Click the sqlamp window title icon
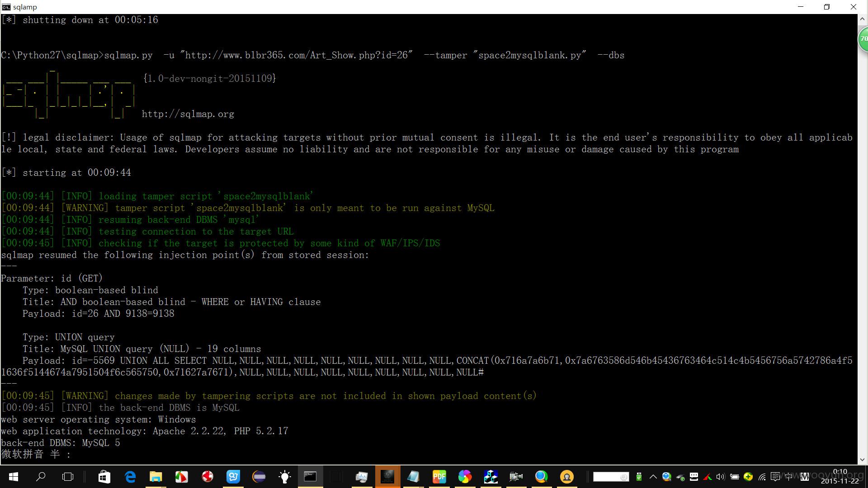This screenshot has width=868, height=488. [x=6, y=7]
